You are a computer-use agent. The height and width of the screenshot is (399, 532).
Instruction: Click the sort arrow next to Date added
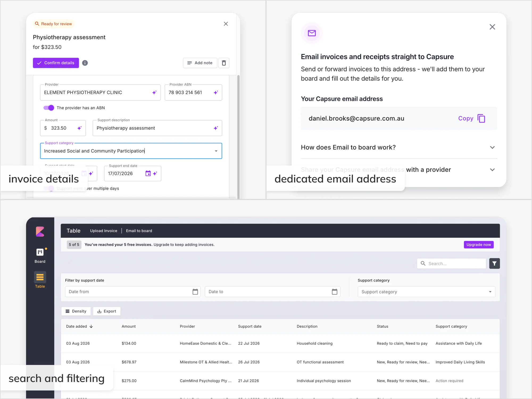click(x=91, y=326)
